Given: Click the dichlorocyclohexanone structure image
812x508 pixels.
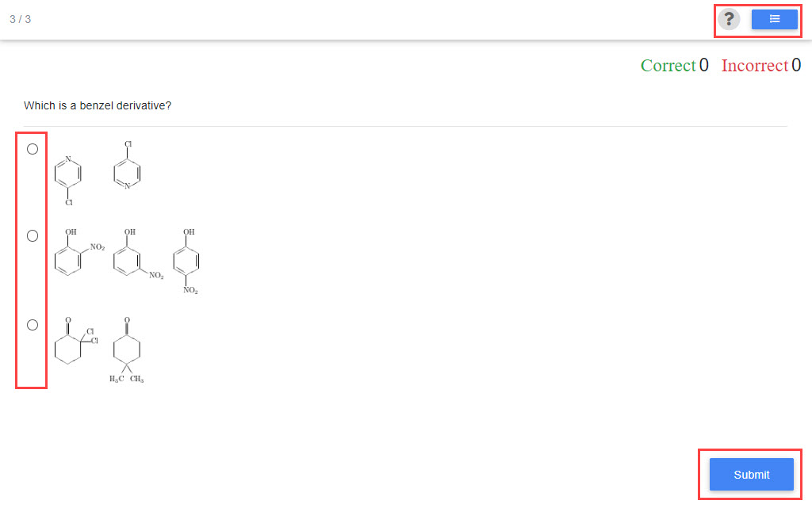Looking at the screenshot, I should tap(75, 342).
